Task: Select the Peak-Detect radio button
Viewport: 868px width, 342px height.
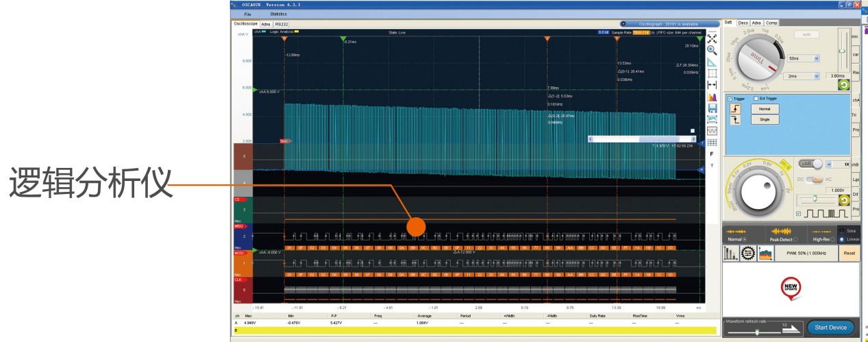Action: pos(795,239)
